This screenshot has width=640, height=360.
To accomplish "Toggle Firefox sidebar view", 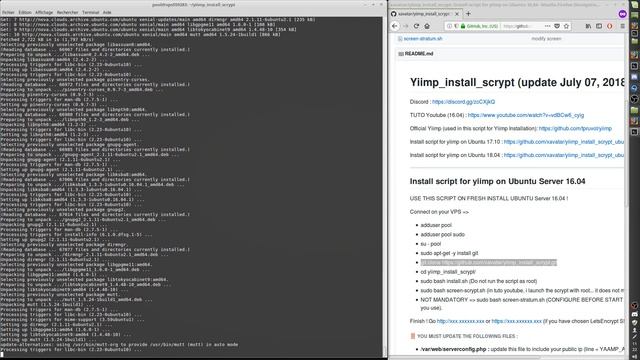I will coord(599,26).
